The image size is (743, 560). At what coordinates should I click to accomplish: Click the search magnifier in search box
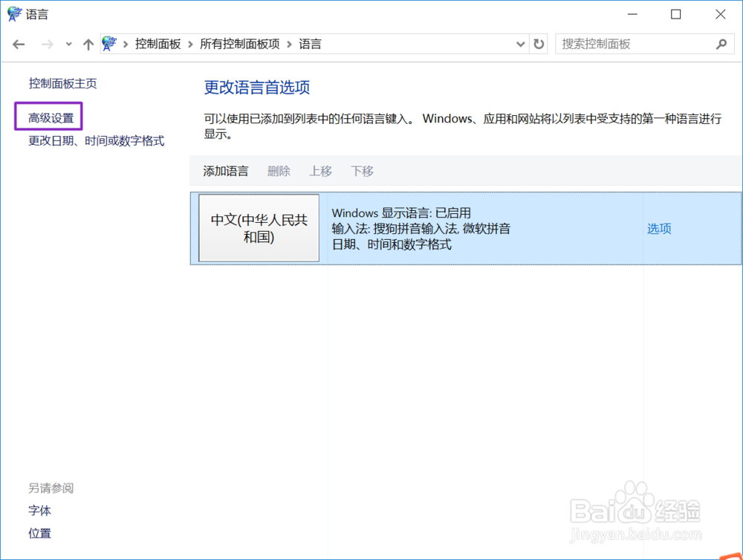720,44
